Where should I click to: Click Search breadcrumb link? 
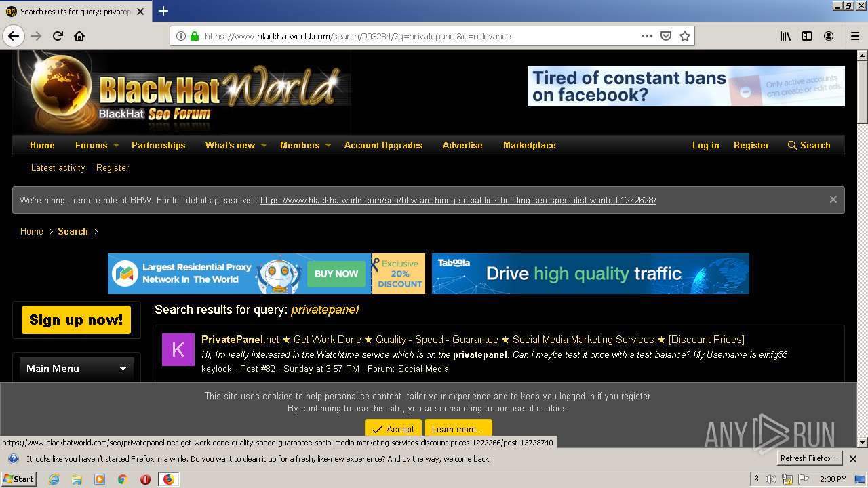pyautogui.click(x=73, y=231)
